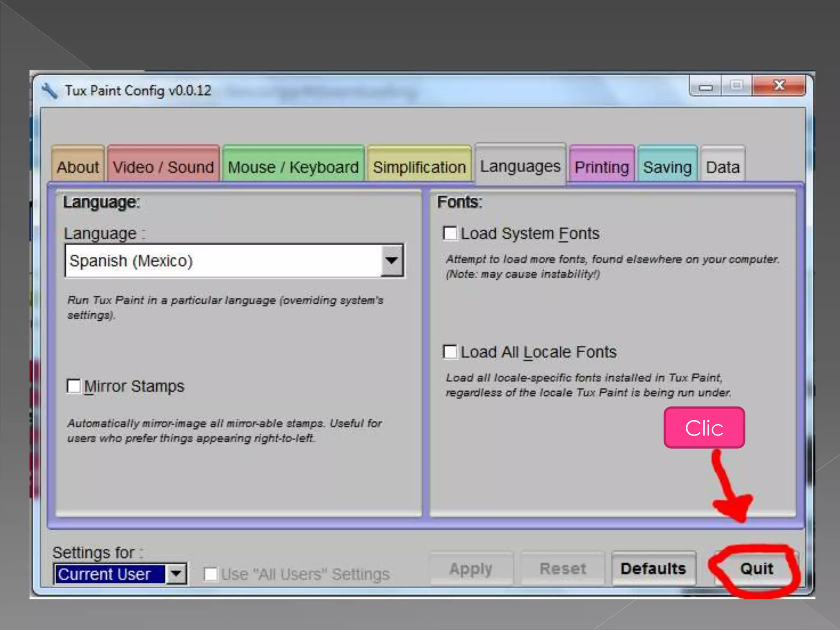Close window with red X button
This screenshot has height=630, width=840.
coord(779,85)
